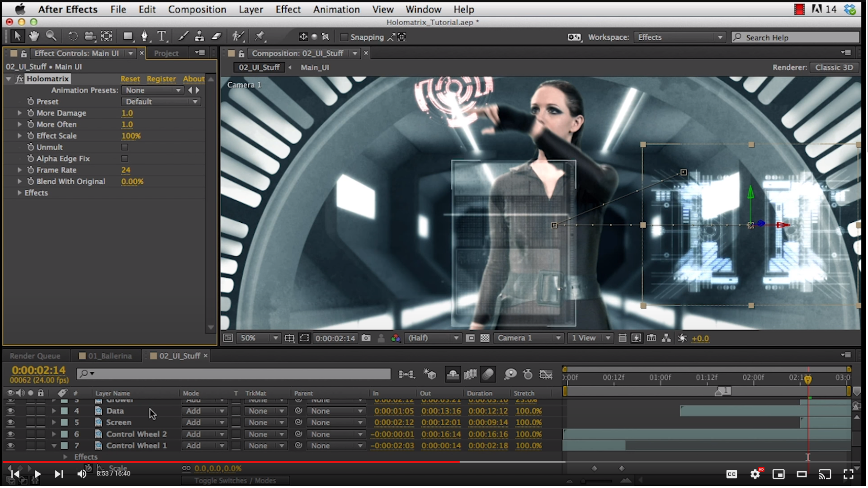The image size is (868, 488).
Task: Click the Composition Mini-Flowchart icon
Action: (406, 374)
